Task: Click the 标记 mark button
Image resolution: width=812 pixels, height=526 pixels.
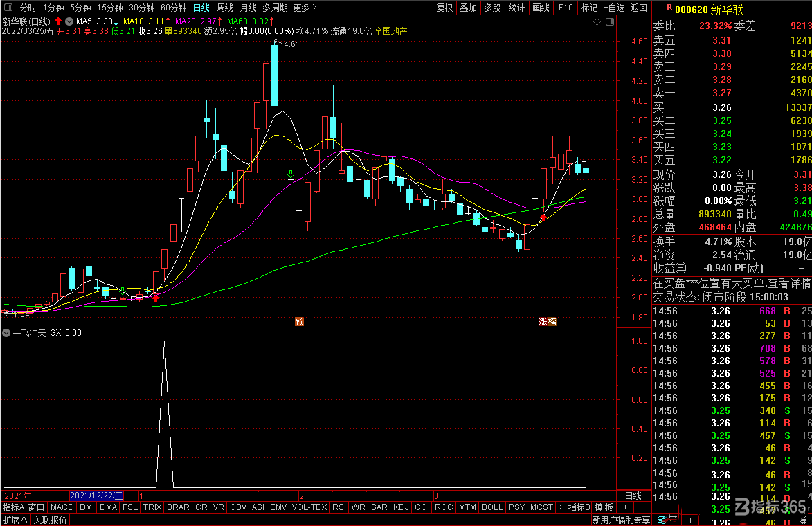Action: pos(589,8)
